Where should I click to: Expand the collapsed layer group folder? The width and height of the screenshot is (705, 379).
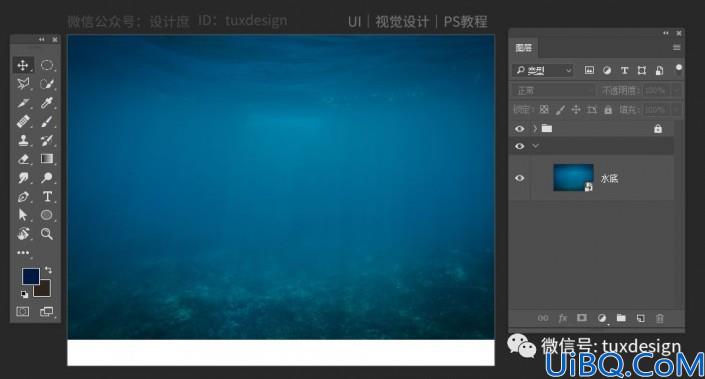(535, 129)
